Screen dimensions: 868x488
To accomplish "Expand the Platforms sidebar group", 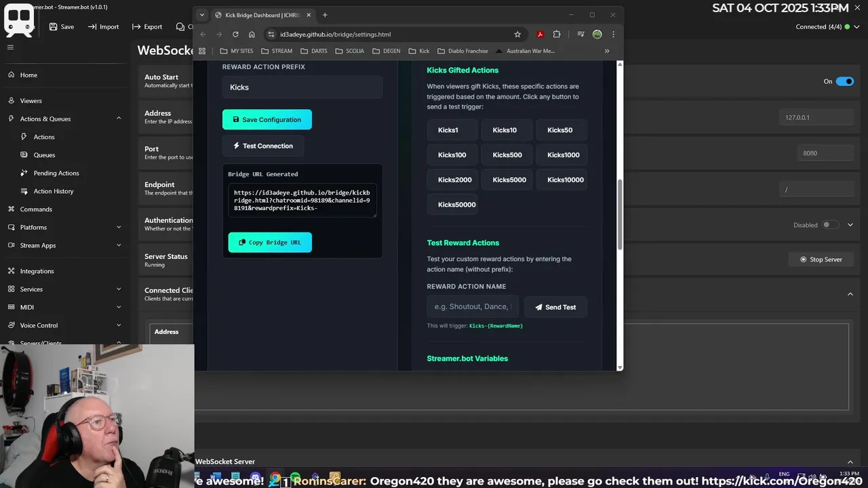I will coord(119,227).
